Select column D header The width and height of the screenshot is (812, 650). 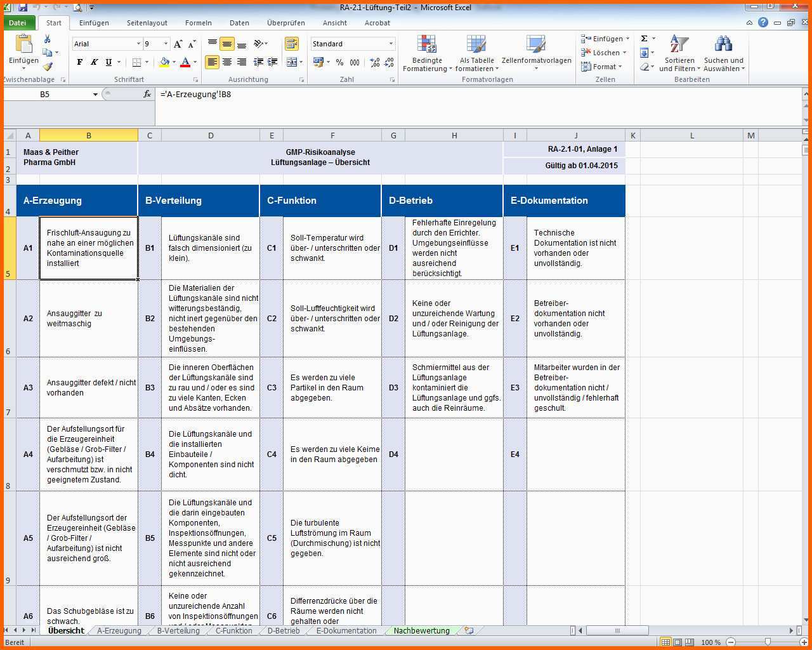(x=211, y=135)
